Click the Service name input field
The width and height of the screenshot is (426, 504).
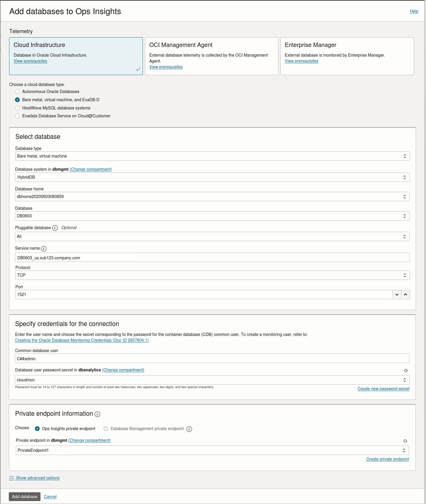coord(212,257)
